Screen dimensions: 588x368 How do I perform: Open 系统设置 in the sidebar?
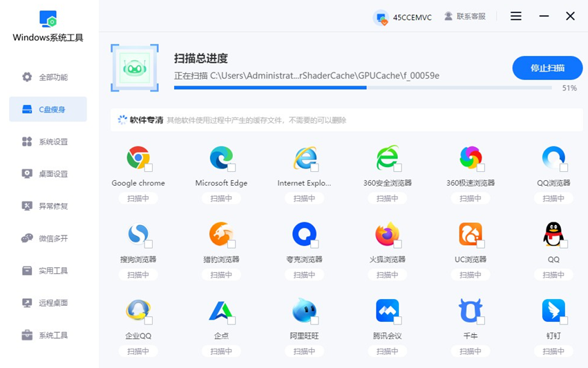point(48,142)
